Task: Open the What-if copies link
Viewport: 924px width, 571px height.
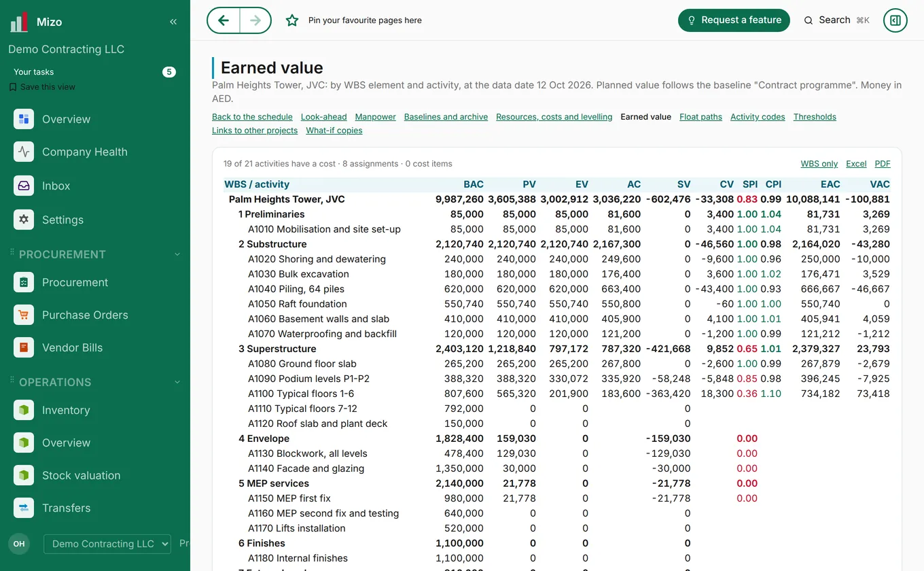Action: 334,131
